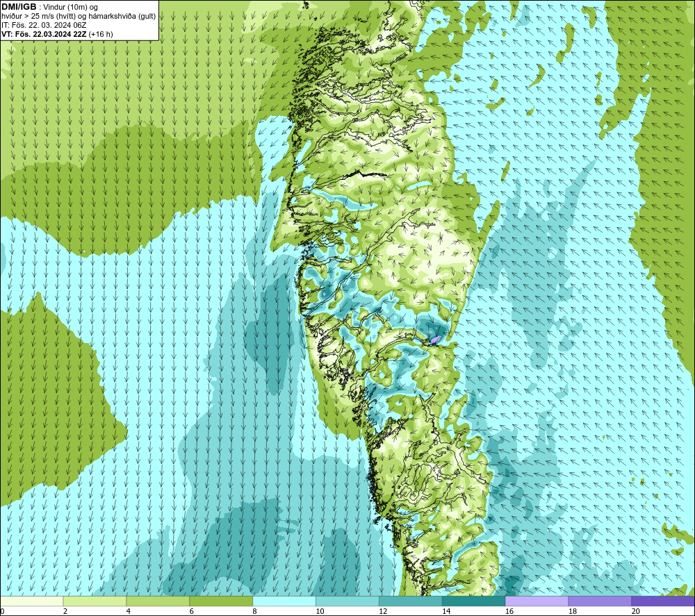Screen dimensions: 695x616
Task: Click the scale label '6'
Action: coord(192,611)
